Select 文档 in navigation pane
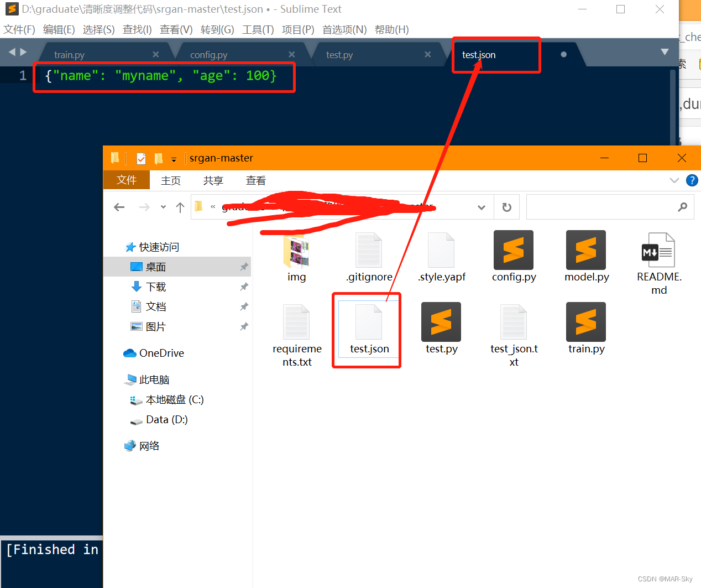This screenshot has height=588, width=701. pyautogui.click(x=156, y=306)
